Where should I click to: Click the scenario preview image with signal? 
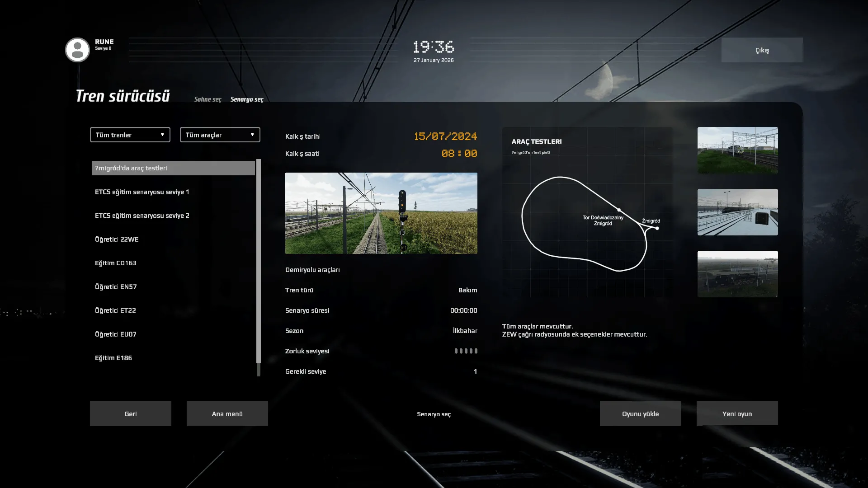click(381, 213)
